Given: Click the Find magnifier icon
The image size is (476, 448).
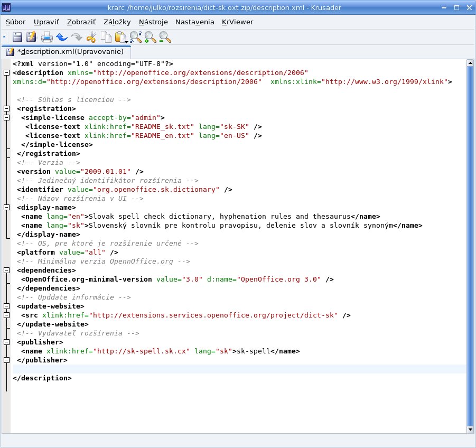Looking at the screenshot, I should pyautogui.click(x=135, y=37).
